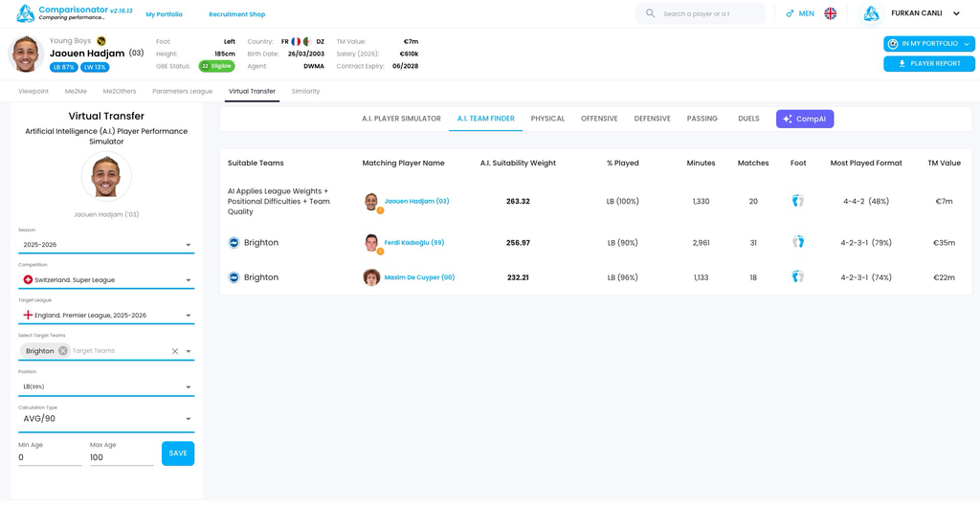This screenshot has height=506, width=980.
Task: Switch to the Duels tab
Action: coord(748,118)
